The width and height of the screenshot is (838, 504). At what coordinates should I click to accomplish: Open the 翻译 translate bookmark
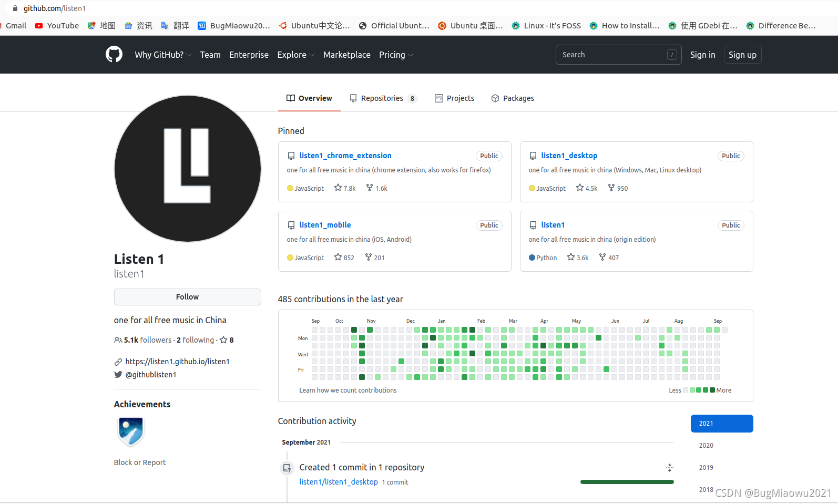coord(175,25)
